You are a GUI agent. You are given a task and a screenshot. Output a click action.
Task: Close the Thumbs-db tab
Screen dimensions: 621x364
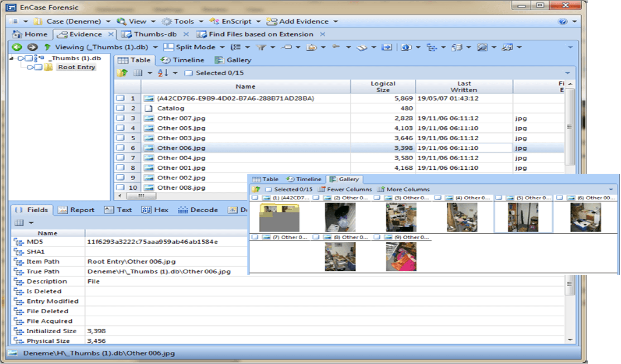click(x=186, y=34)
